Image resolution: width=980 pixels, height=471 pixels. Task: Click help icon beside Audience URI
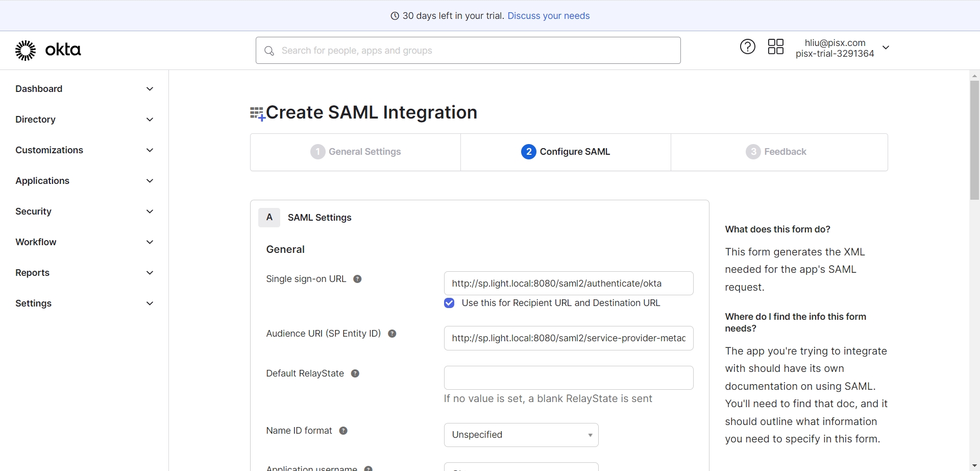click(x=392, y=334)
